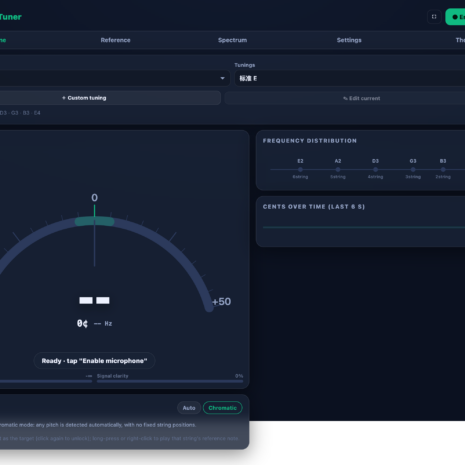Go to the Settings tab

coord(349,40)
